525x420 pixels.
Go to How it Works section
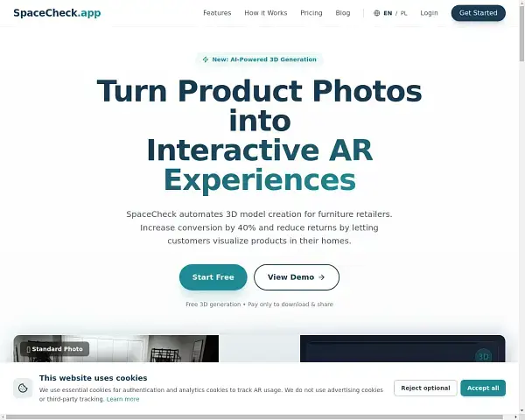pos(265,13)
